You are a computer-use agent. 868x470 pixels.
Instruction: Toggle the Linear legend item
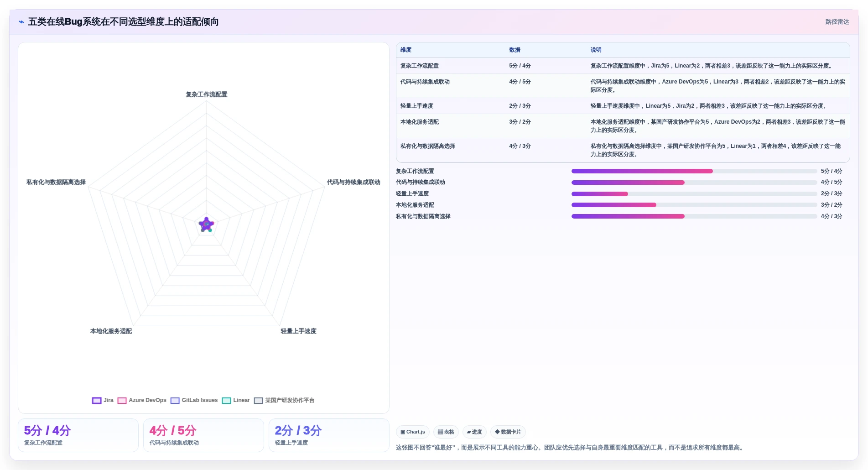point(236,401)
